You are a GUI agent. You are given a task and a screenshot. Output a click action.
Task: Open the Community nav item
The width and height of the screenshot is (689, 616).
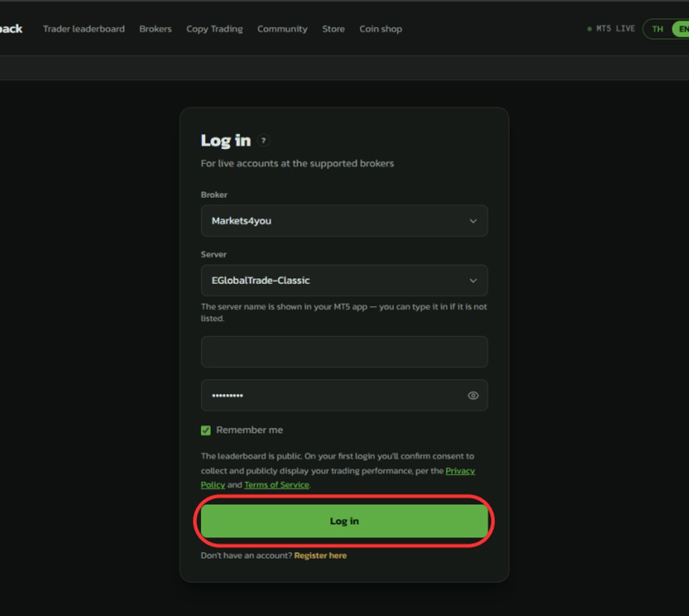pos(282,29)
